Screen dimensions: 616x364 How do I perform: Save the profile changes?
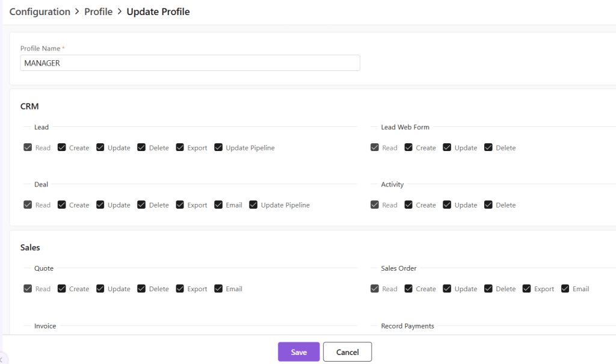tap(298, 352)
